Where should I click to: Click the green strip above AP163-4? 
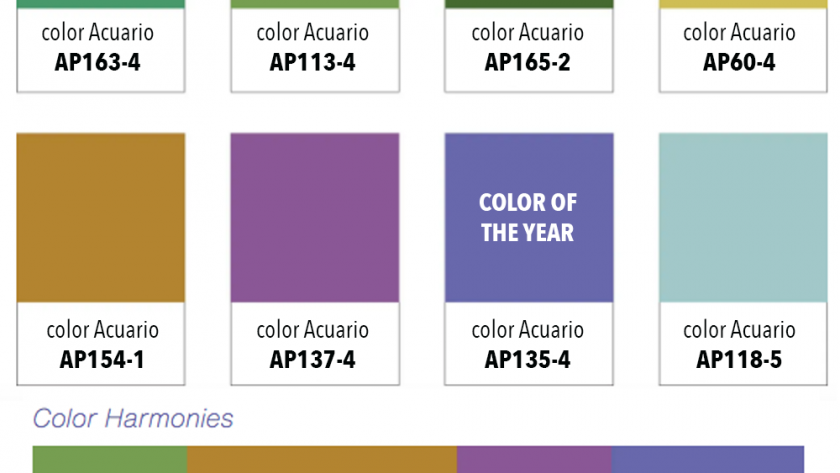[101, 4]
